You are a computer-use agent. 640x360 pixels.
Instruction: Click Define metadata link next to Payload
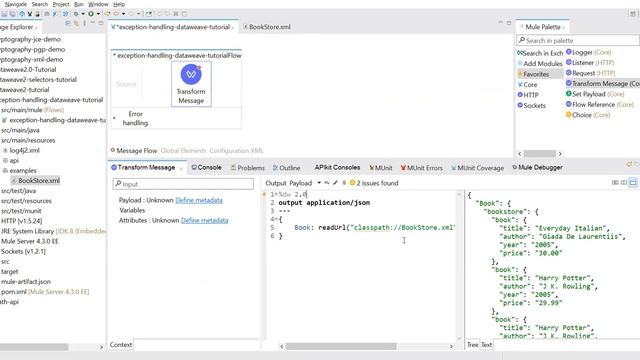coord(199,200)
